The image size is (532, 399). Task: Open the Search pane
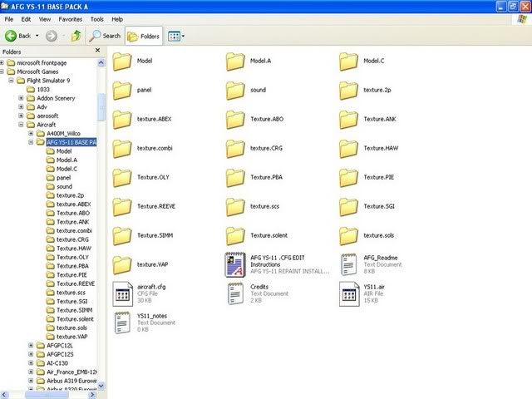click(105, 36)
